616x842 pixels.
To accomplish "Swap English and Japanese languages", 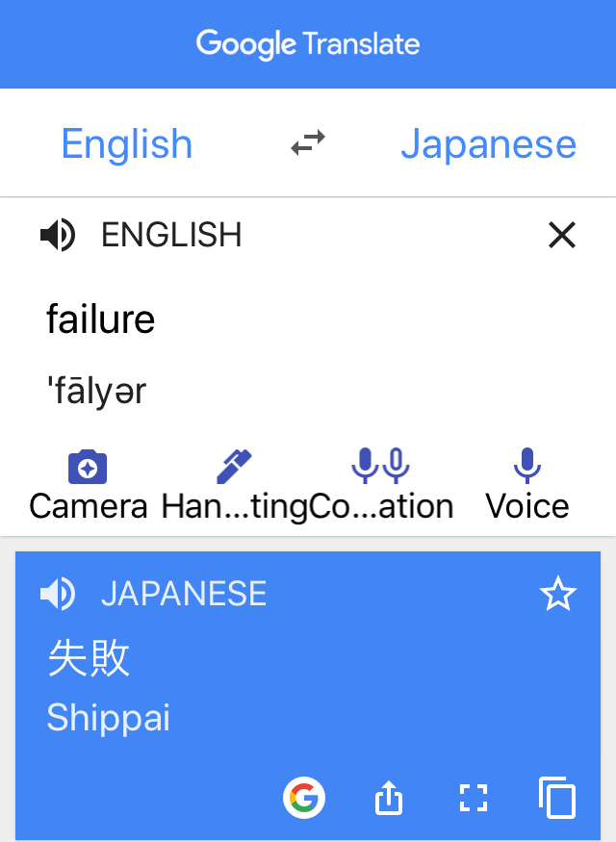I will point(308,142).
